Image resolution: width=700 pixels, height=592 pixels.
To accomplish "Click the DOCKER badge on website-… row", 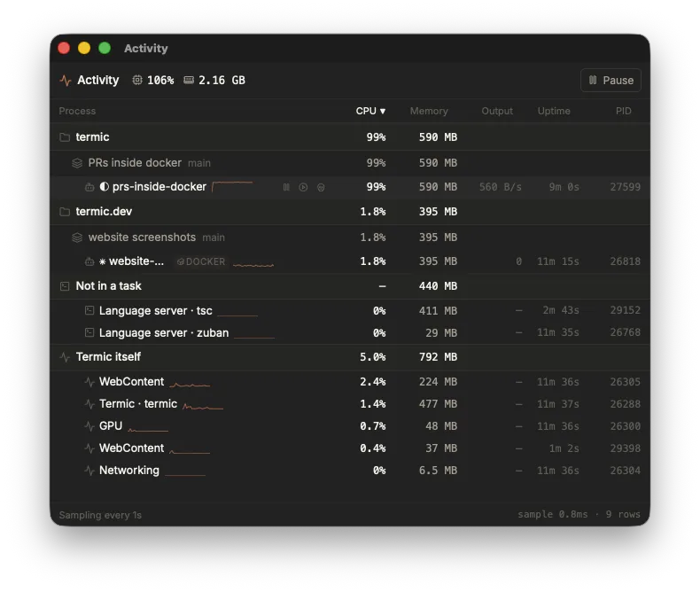I will pos(201,261).
